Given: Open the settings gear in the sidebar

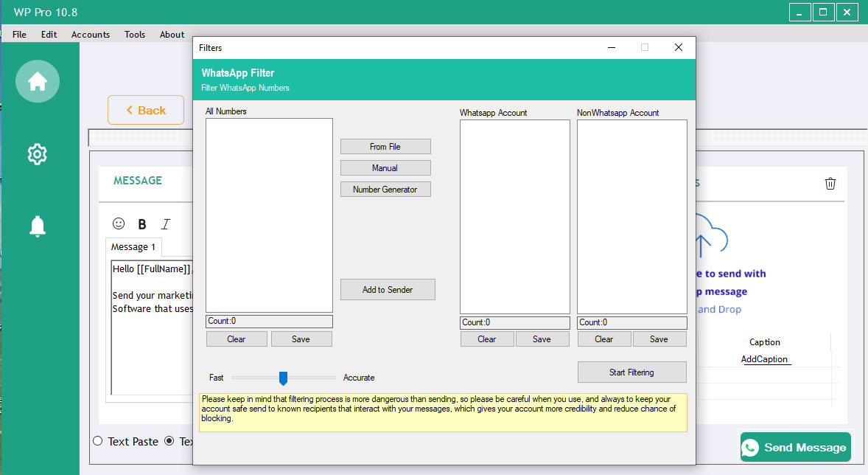Looking at the screenshot, I should point(37,154).
